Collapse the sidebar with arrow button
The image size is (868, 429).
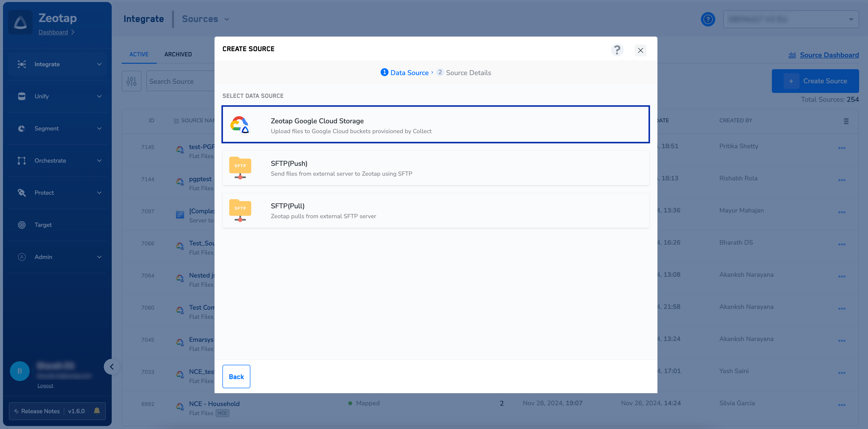pos(112,367)
